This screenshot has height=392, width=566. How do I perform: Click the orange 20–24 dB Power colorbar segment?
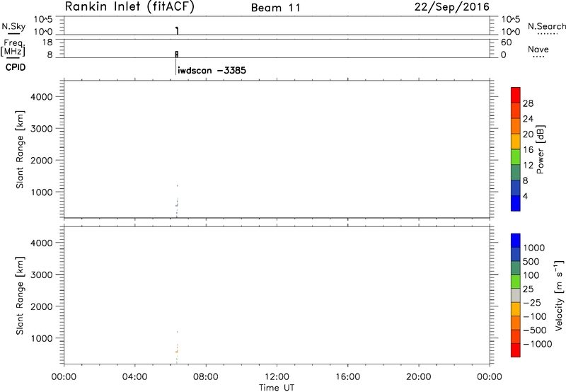tap(516, 127)
